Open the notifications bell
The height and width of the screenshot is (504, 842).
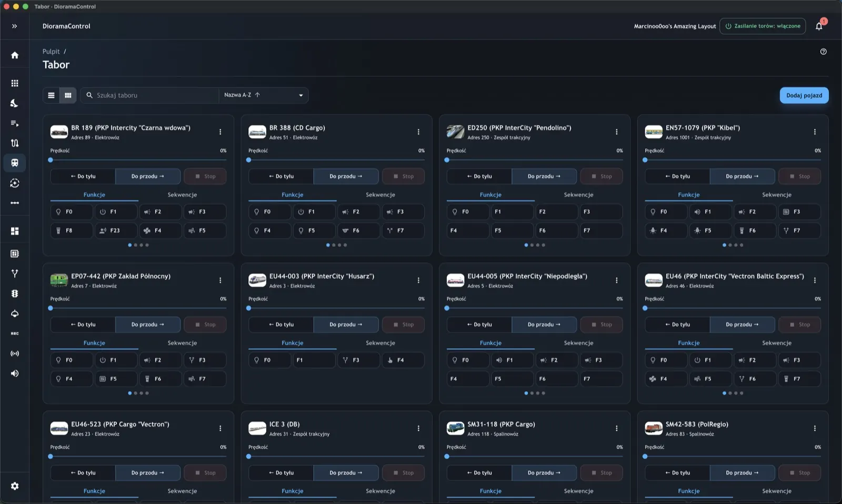coord(819,26)
